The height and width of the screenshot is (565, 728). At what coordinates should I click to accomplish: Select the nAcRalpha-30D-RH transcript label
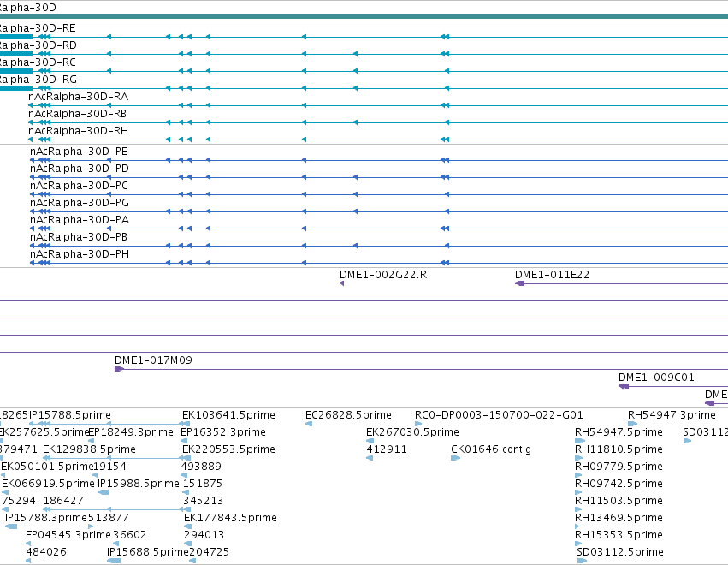78,131
